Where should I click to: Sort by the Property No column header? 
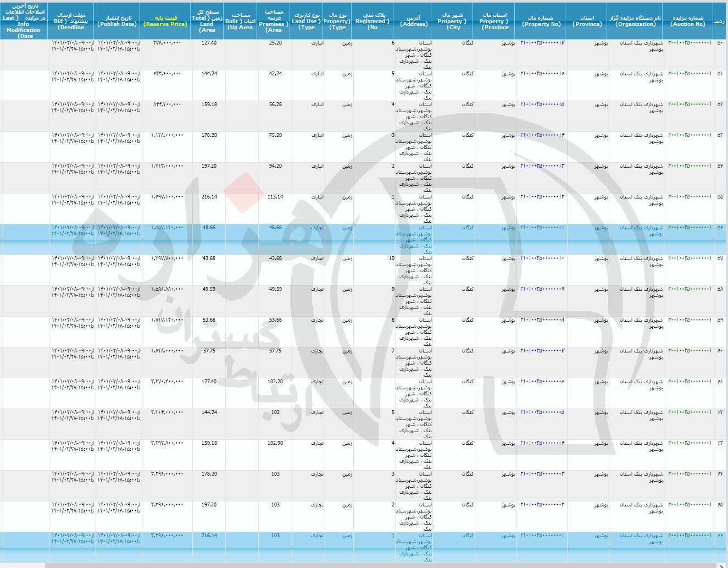coord(541,21)
